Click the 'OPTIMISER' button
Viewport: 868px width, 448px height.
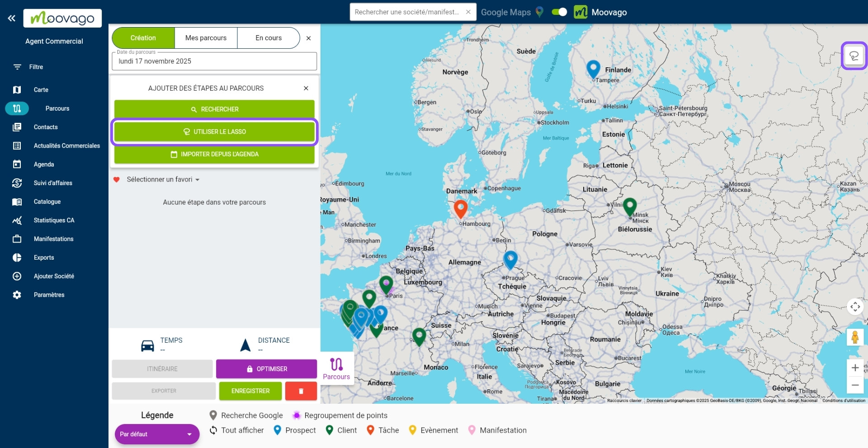[266, 369]
